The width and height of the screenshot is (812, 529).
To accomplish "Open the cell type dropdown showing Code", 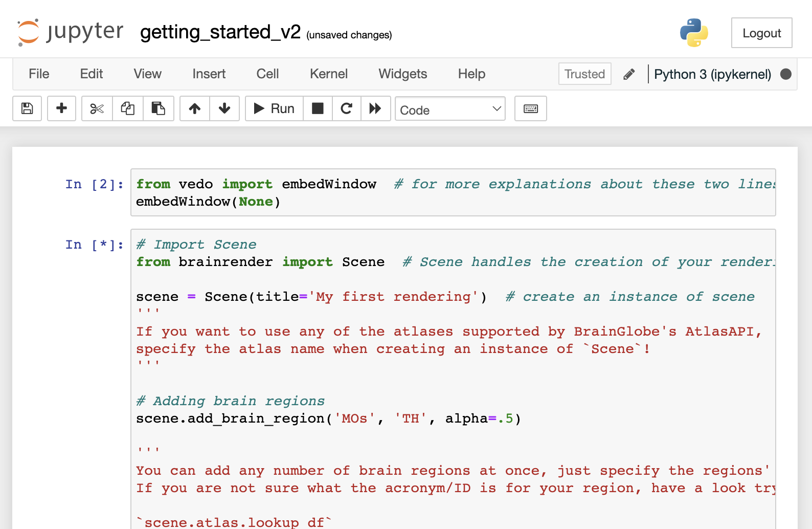I will pyautogui.click(x=450, y=109).
